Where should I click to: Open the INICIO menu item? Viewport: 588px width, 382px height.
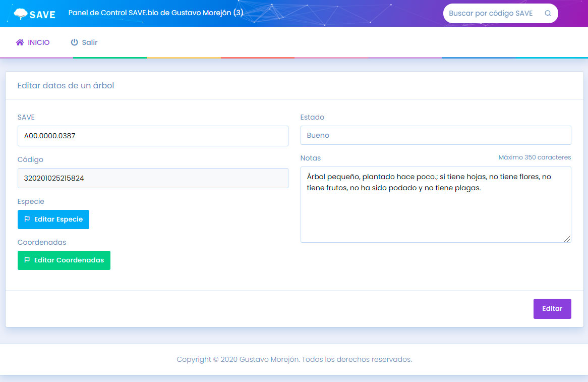pos(33,42)
